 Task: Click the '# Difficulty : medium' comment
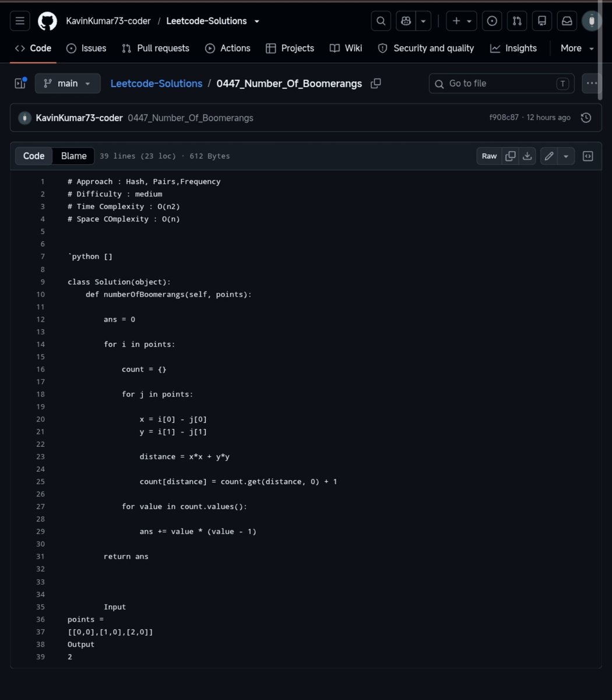[115, 194]
